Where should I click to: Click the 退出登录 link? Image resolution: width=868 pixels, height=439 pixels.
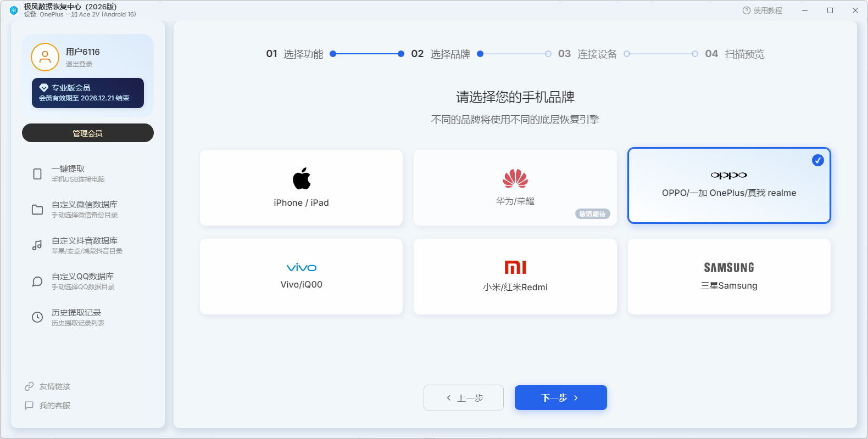(79, 64)
